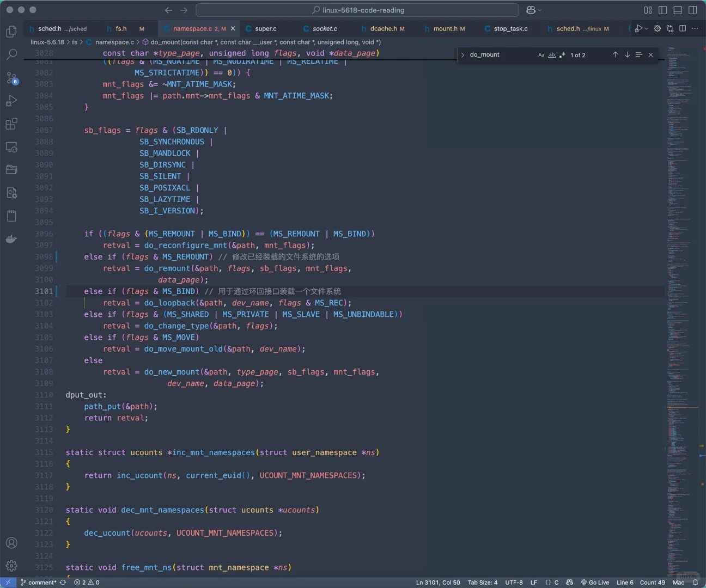
Task: Toggle the secondary side bar layout button
Action: [x=693, y=10]
